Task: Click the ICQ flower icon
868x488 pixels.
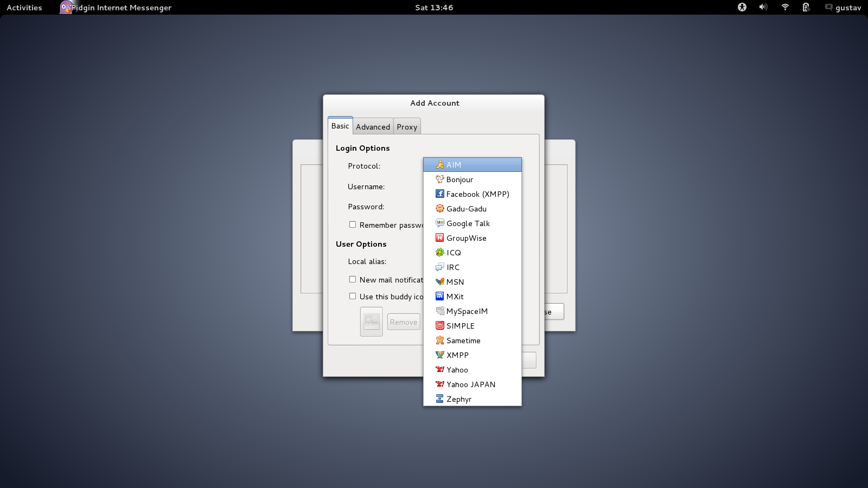Action: [x=440, y=252]
